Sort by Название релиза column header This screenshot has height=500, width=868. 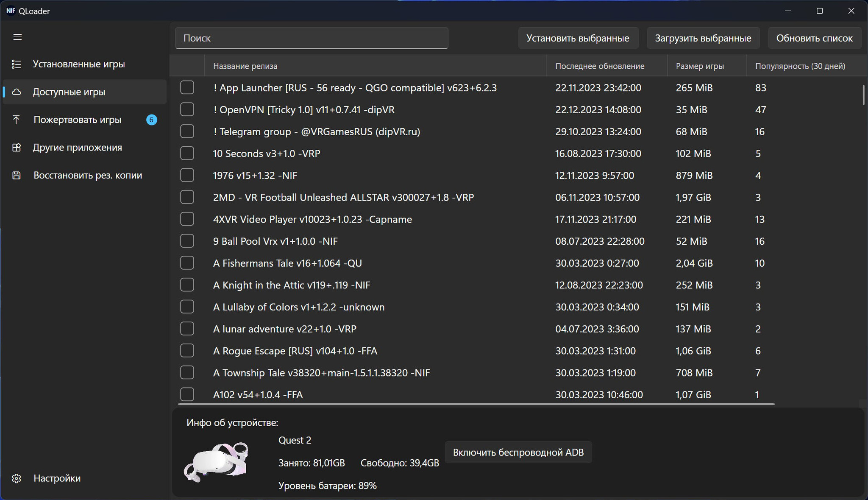[376, 66]
